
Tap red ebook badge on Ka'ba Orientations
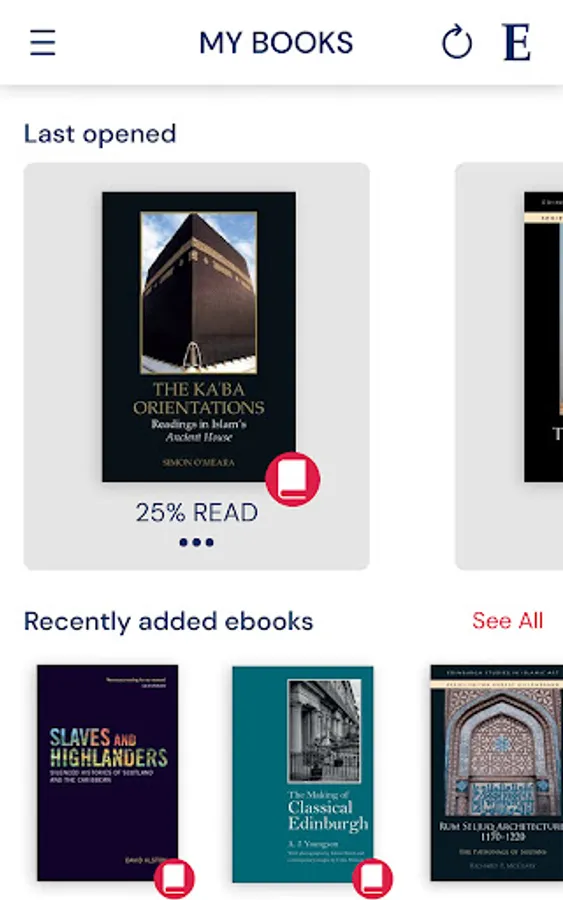click(293, 479)
